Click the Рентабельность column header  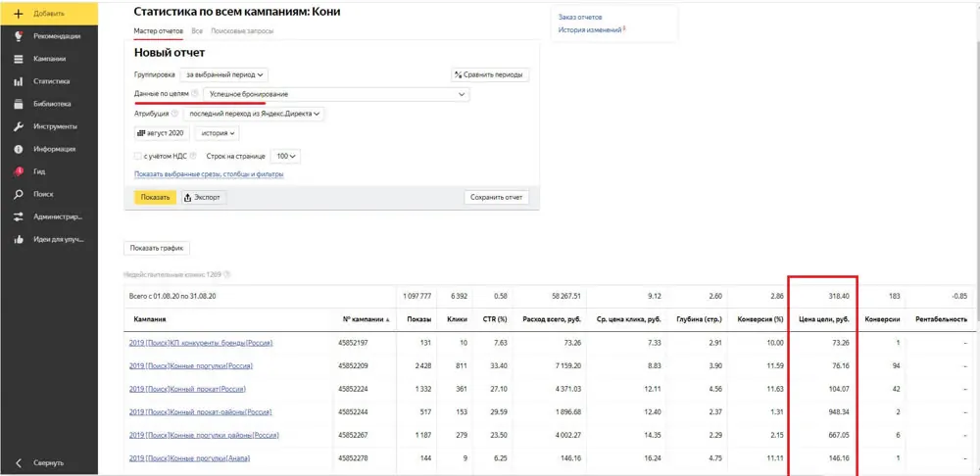tap(941, 319)
